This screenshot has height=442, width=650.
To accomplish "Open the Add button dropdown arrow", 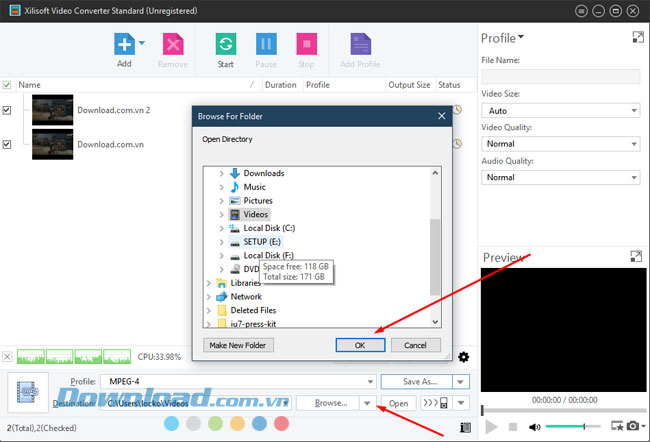I will click(x=142, y=43).
